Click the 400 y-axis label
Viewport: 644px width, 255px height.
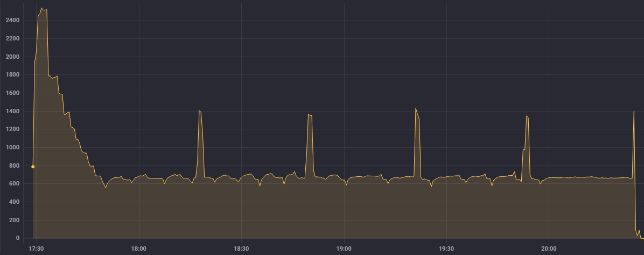pos(15,202)
